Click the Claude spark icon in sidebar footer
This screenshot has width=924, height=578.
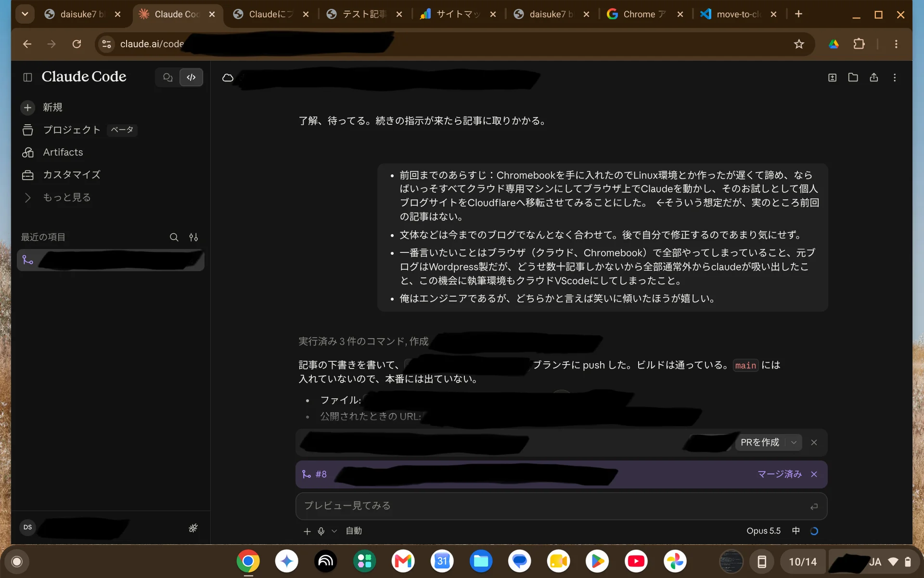click(193, 528)
